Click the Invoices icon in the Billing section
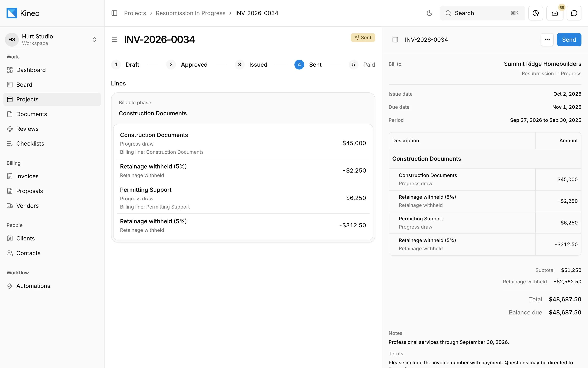The height and width of the screenshot is (368, 588). click(10, 176)
